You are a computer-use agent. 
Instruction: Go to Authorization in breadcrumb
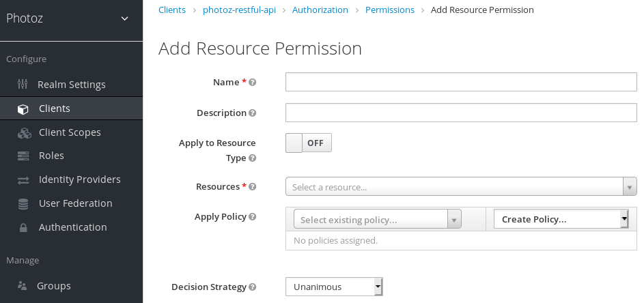320,10
